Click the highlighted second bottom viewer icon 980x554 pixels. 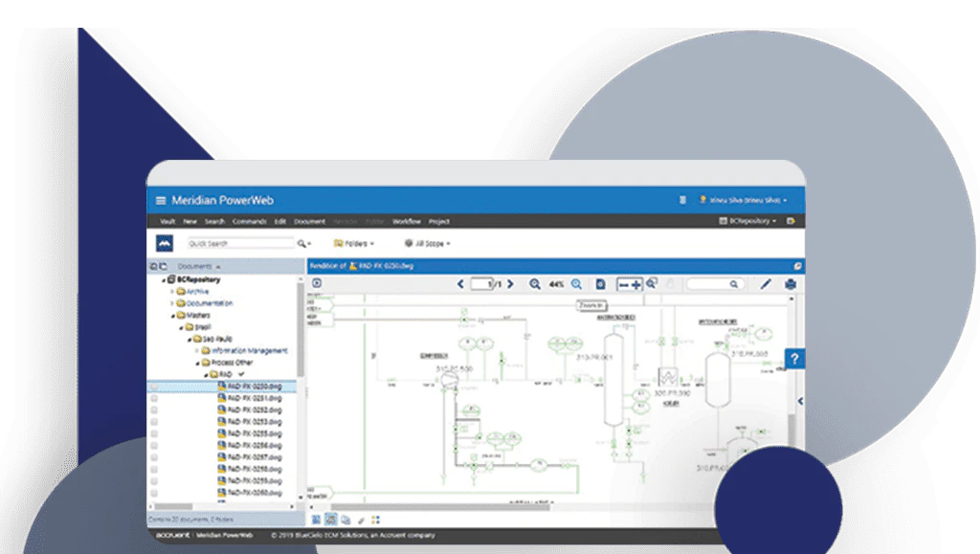(330, 520)
